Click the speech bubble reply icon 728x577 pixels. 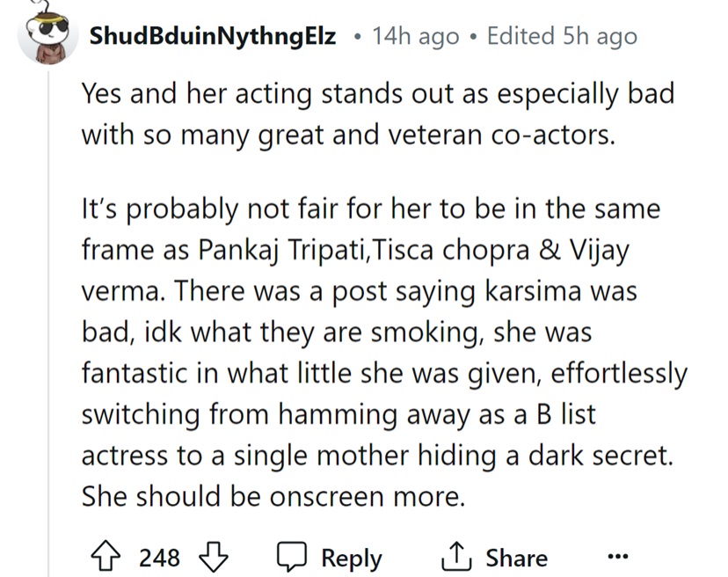coord(290,557)
